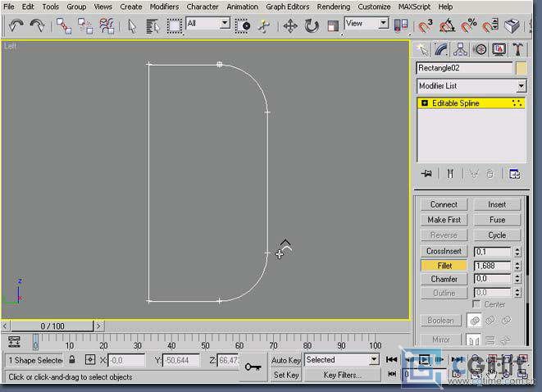
Task: Open the Modifiers menu
Action: click(x=164, y=7)
